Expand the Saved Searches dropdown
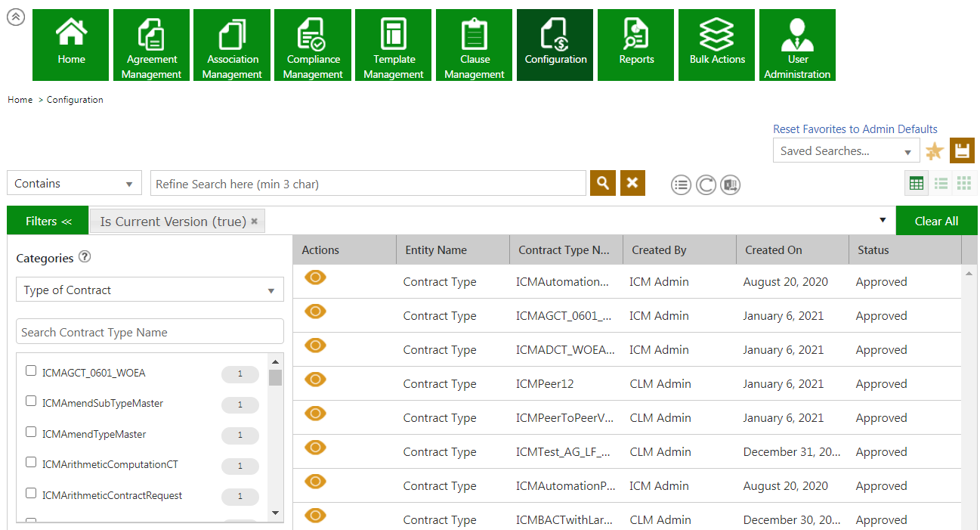 pos(846,150)
